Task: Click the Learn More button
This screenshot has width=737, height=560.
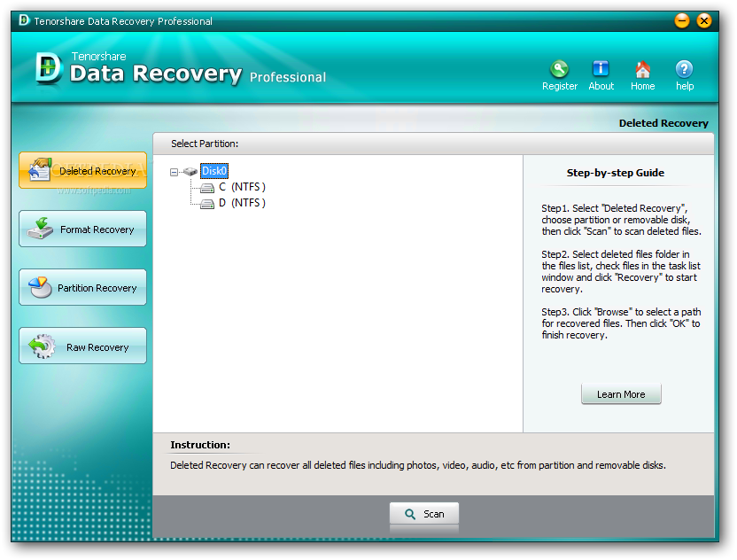Action: (x=621, y=394)
